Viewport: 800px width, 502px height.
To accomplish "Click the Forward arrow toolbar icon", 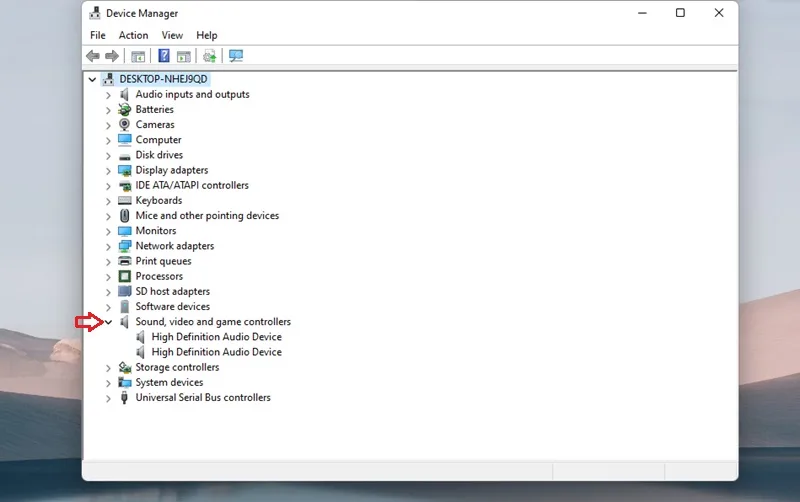I will point(112,56).
